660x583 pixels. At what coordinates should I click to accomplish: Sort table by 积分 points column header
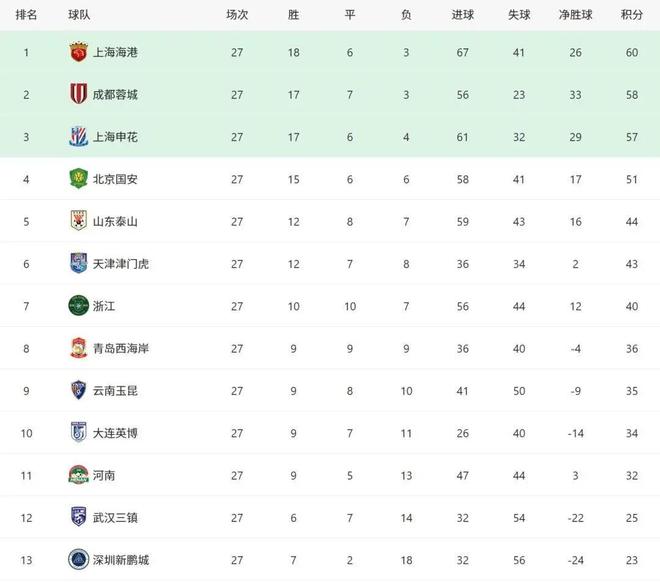pos(630,15)
